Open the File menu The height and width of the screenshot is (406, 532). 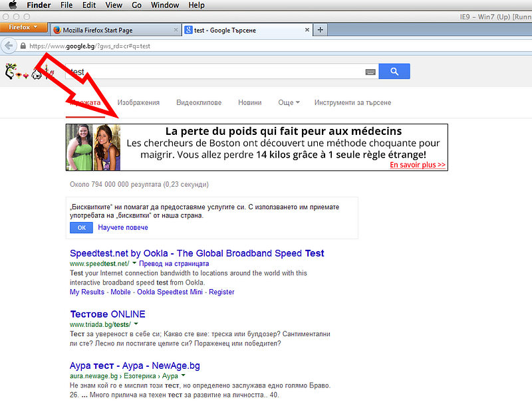coord(66,5)
